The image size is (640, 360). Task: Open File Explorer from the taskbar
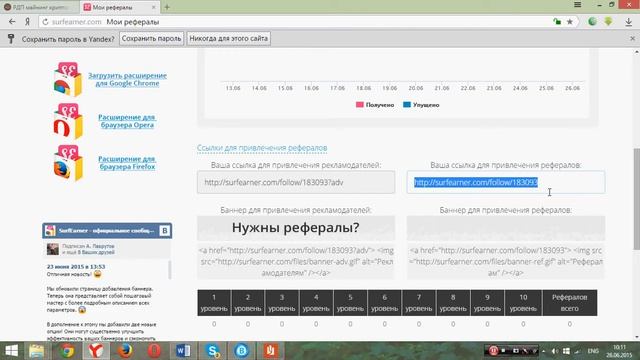pyautogui.click(x=36, y=351)
